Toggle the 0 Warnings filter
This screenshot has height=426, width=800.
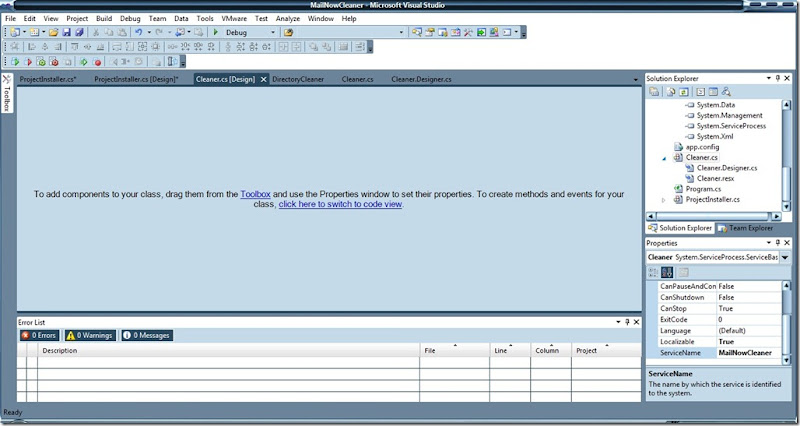click(x=90, y=336)
